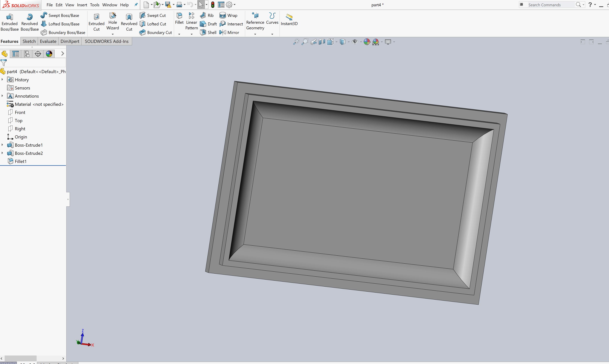The width and height of the screenshot is (609, 364).
Task: Switch to SOLIDWORKS Add-Ins tab
Action: click(106, 41)
